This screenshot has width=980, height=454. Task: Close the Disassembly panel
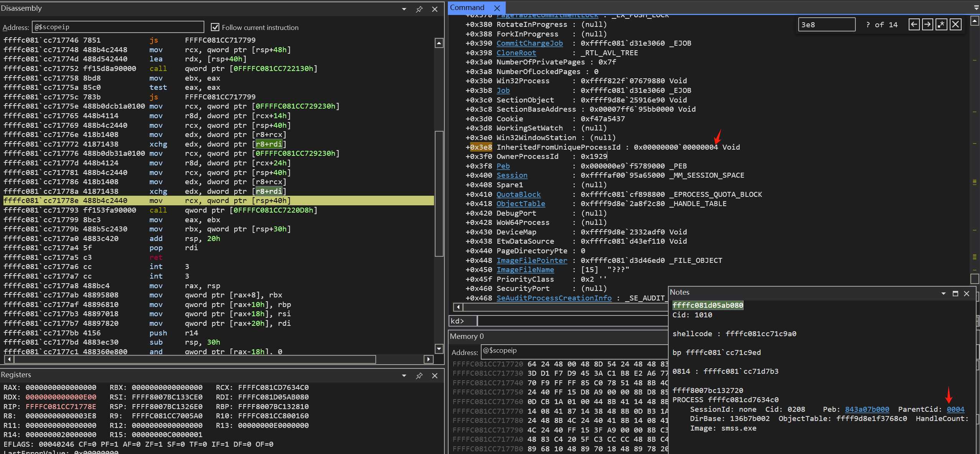[435, 9]
